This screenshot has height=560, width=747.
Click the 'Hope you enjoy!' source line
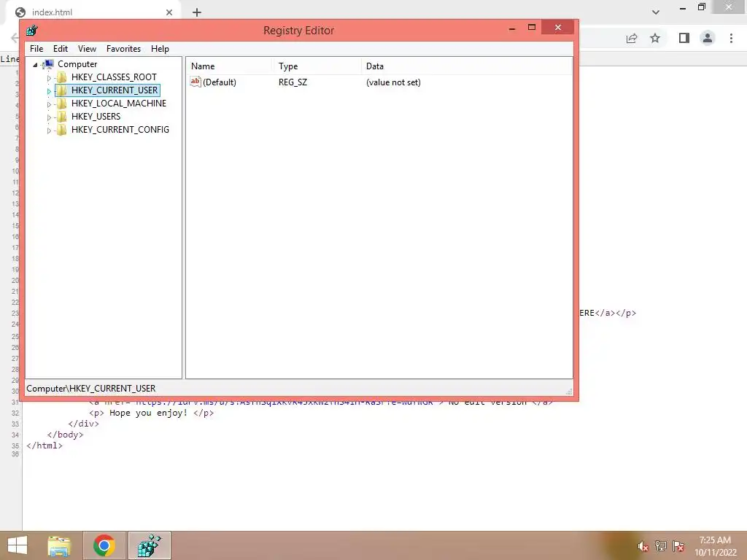pyautogui.click(x=152, y=413)
